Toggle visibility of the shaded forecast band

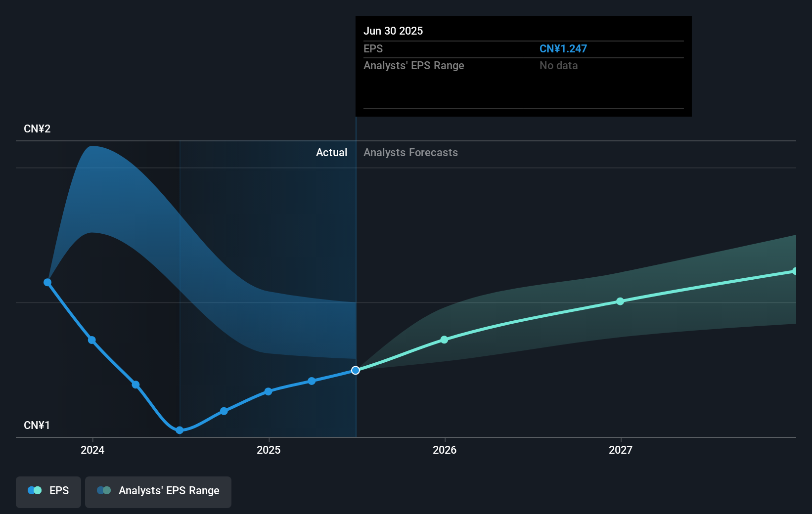[158, 491]
